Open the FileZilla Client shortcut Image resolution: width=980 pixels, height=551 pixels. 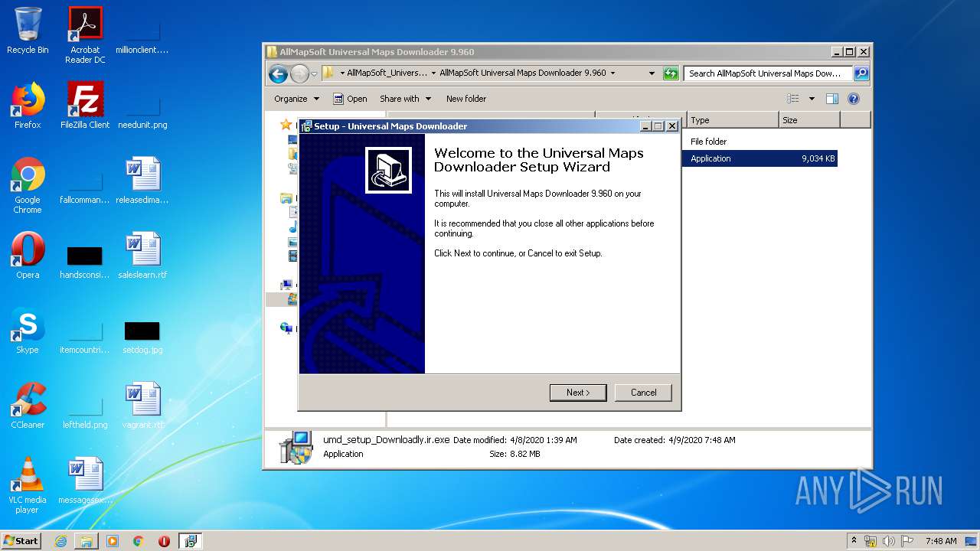coord(85,106)
